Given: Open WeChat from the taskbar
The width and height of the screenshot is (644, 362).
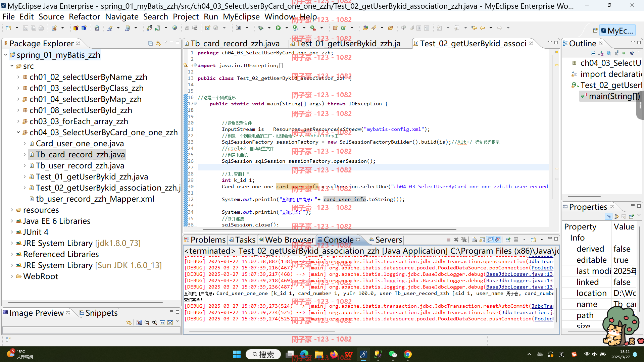Looking at the screenshot, I should point(393,354).
